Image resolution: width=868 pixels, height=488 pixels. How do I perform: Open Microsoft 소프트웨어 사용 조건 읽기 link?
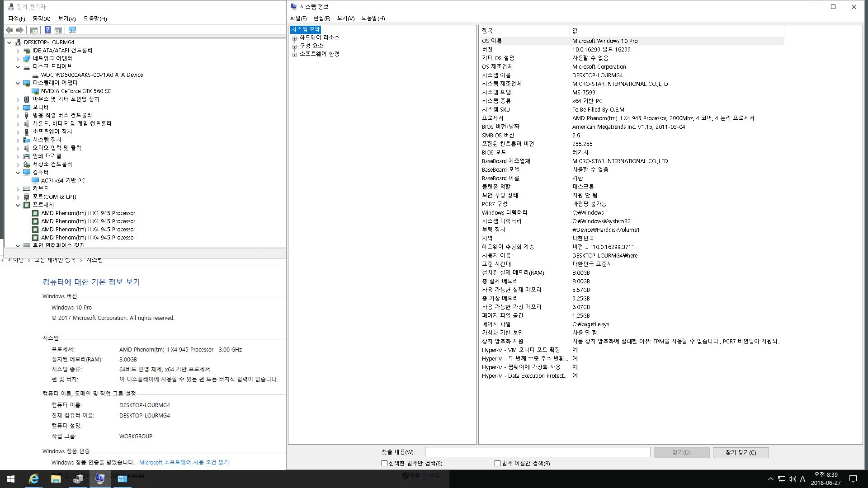tap(184, 462)
